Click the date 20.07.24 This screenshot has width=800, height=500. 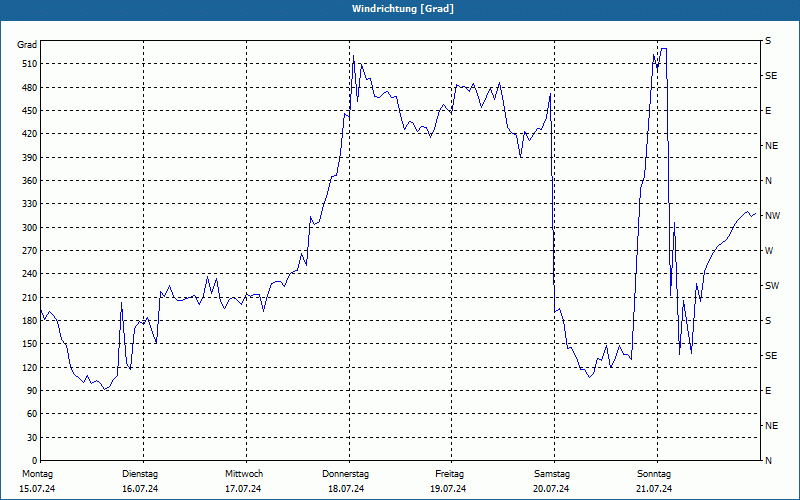point(551,489)
